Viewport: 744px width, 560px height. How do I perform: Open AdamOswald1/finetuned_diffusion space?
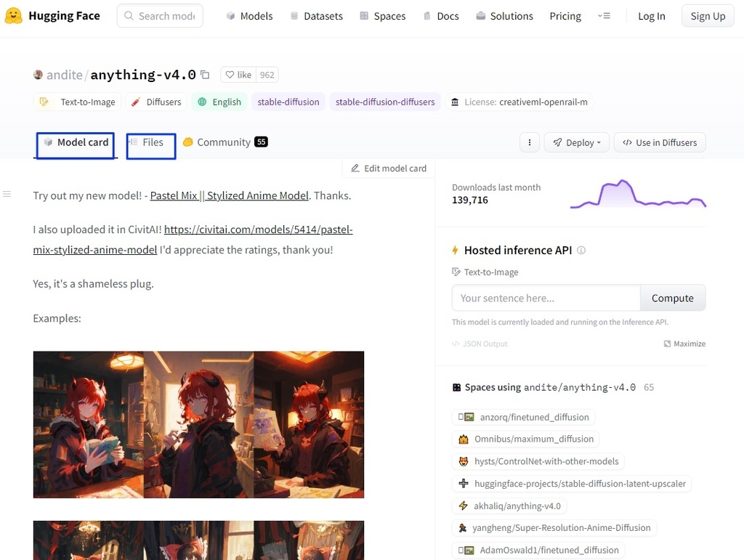click(538, 550)
